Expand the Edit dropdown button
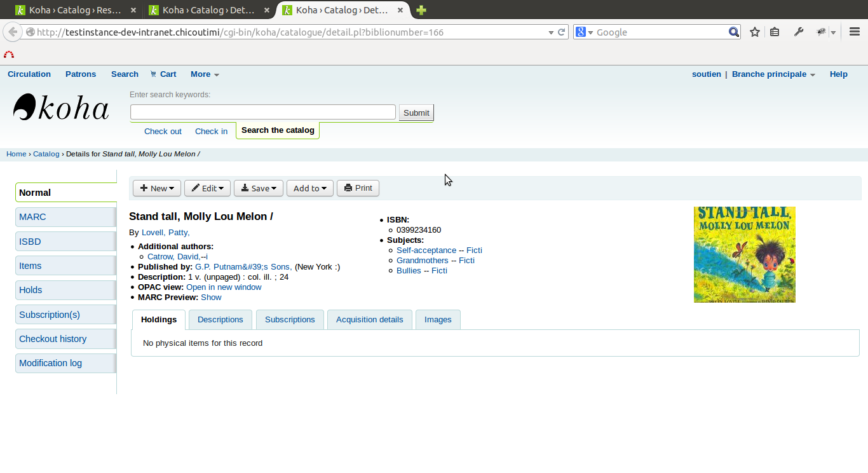This screenshot has height=473, width=868. 207,188
